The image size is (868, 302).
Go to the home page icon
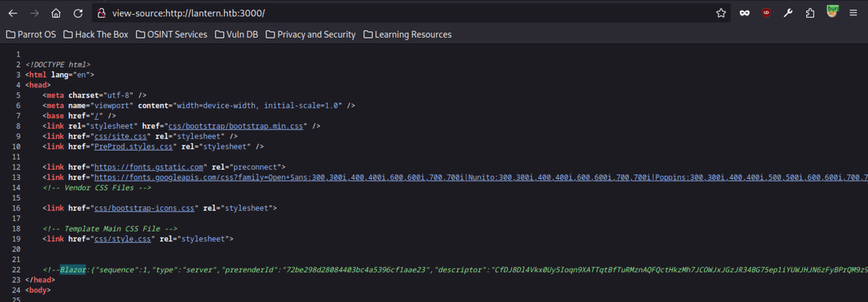[x=56, y=13]
